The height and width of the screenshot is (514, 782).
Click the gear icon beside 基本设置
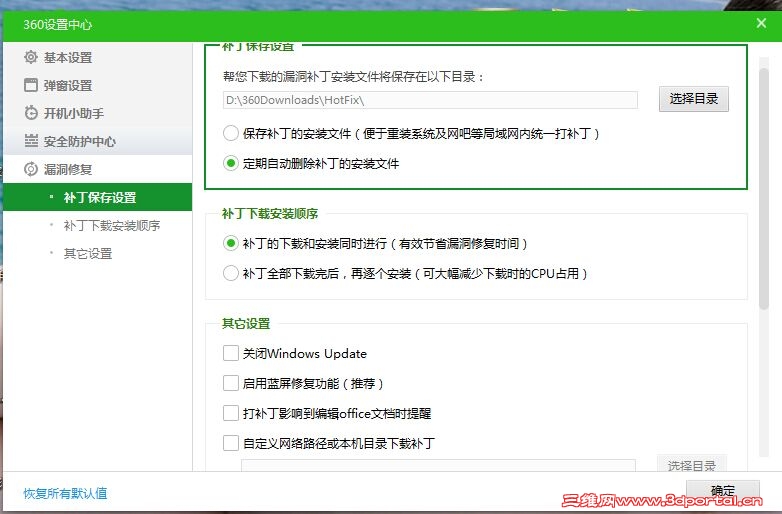pyautogui.click(x=31, y=57)
